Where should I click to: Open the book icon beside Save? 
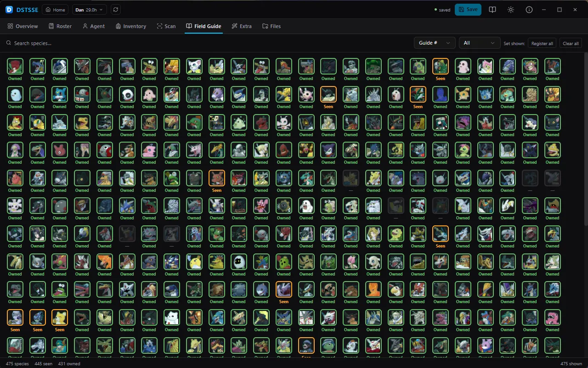(492, 10)
